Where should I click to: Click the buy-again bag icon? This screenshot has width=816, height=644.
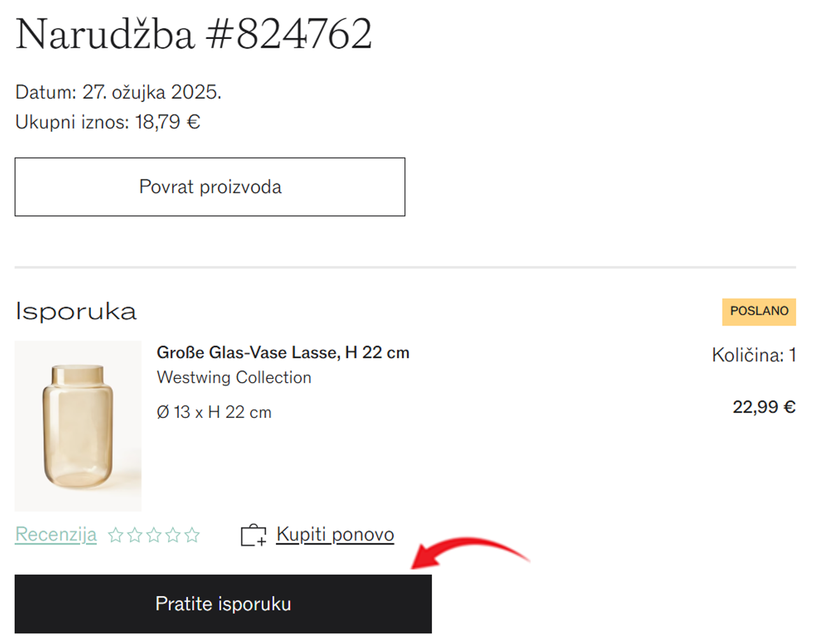pos(254,535)
